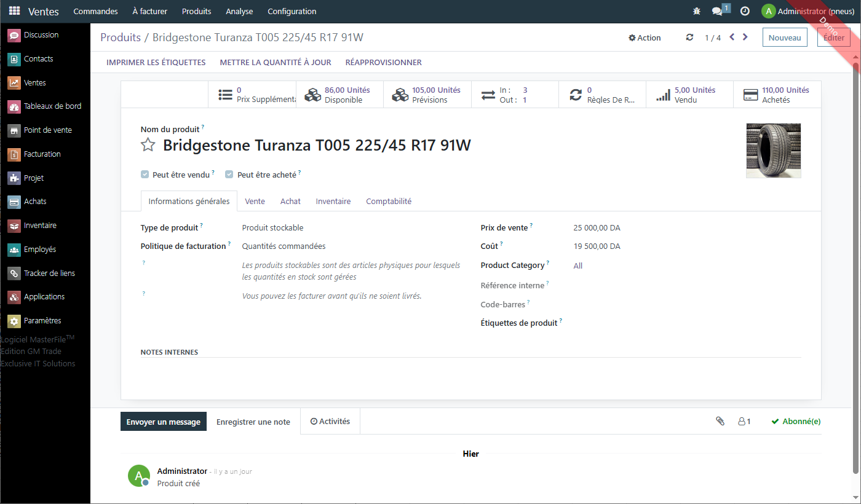Open attachments paperclip icon
This screenshot has height=504, width=861.
pyautogui.click(x=720, y=421)
